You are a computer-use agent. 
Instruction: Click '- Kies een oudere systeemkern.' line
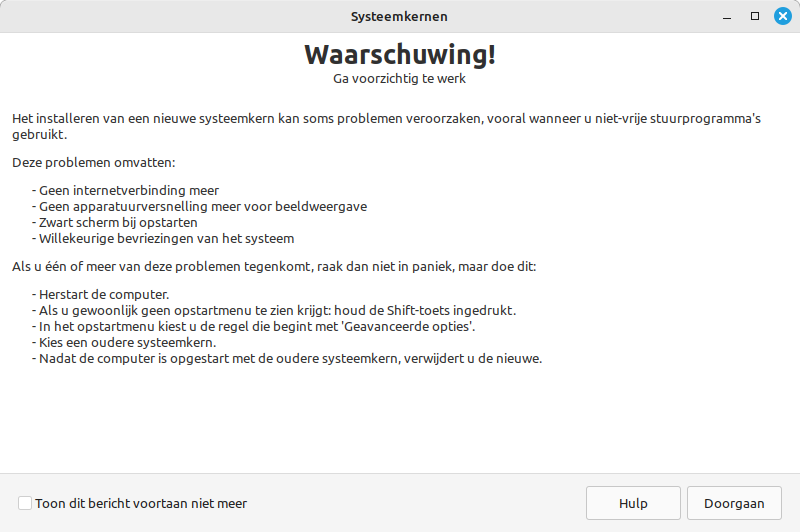click(x=124, y=342)
